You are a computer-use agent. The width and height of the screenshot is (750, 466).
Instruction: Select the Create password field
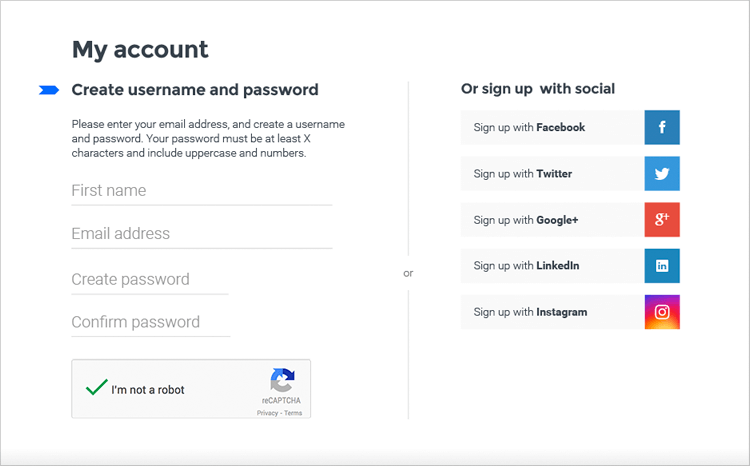150,280
